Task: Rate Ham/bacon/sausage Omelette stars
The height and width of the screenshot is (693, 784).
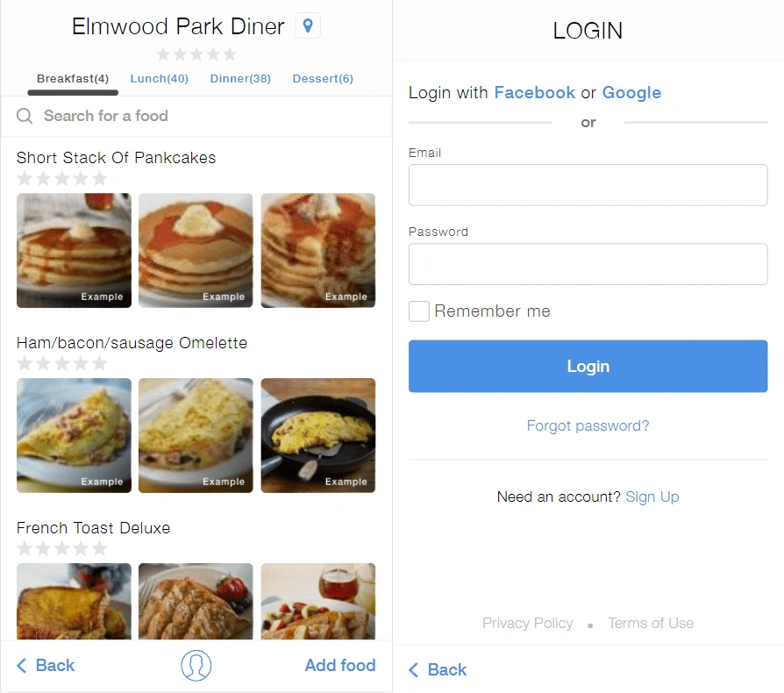Action: [x=62, y=364]
